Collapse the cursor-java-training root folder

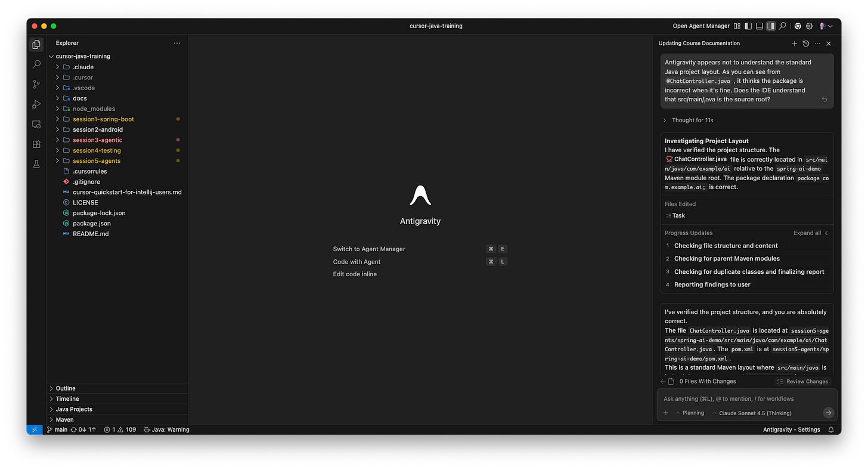click(x=117, y=56)
